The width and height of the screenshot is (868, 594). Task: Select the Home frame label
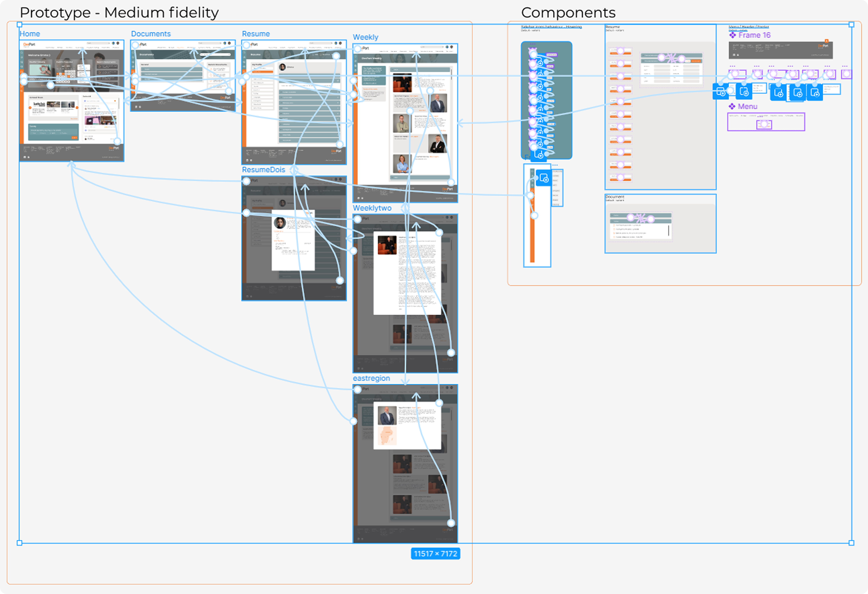coord(30,34)
